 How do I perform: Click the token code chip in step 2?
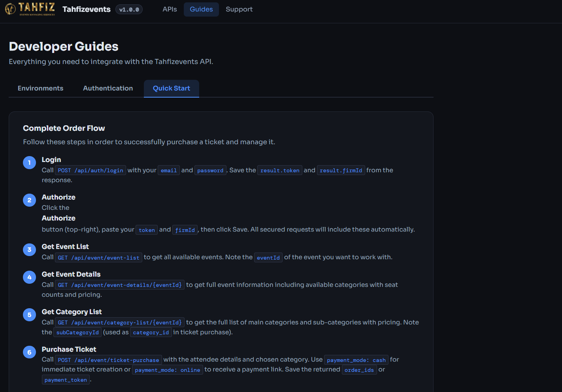click(147, 230)
